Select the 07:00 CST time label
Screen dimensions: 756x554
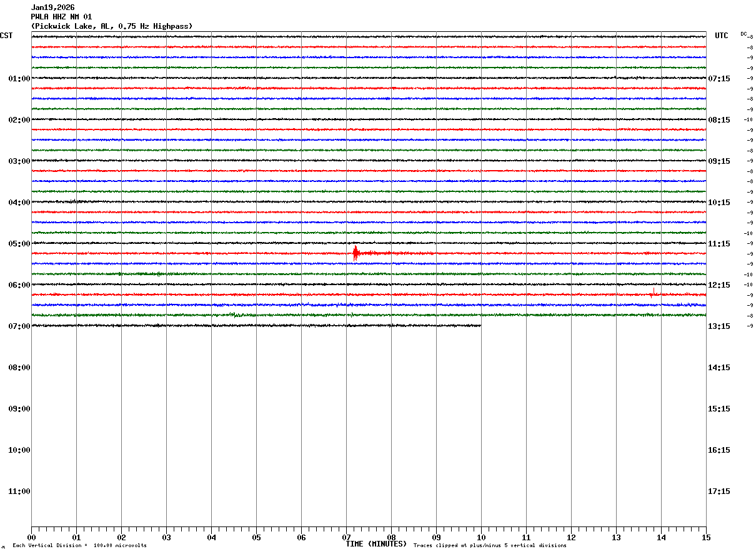click(x=19, y=326)
